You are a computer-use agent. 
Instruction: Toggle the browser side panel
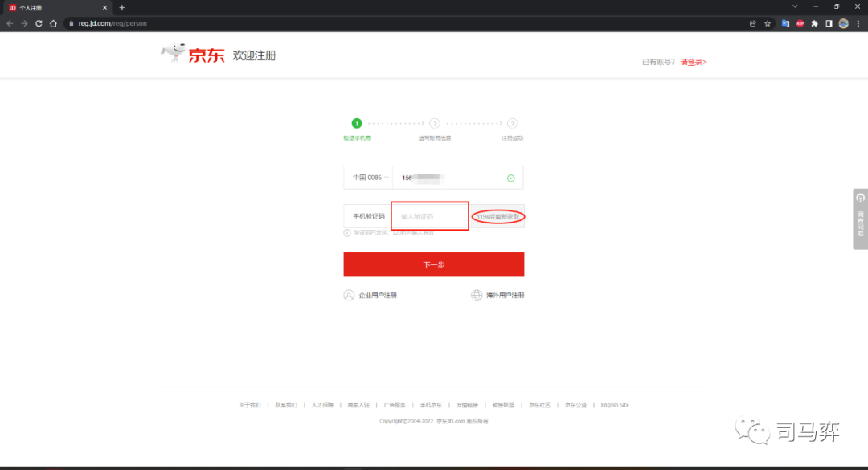point(829,24)
